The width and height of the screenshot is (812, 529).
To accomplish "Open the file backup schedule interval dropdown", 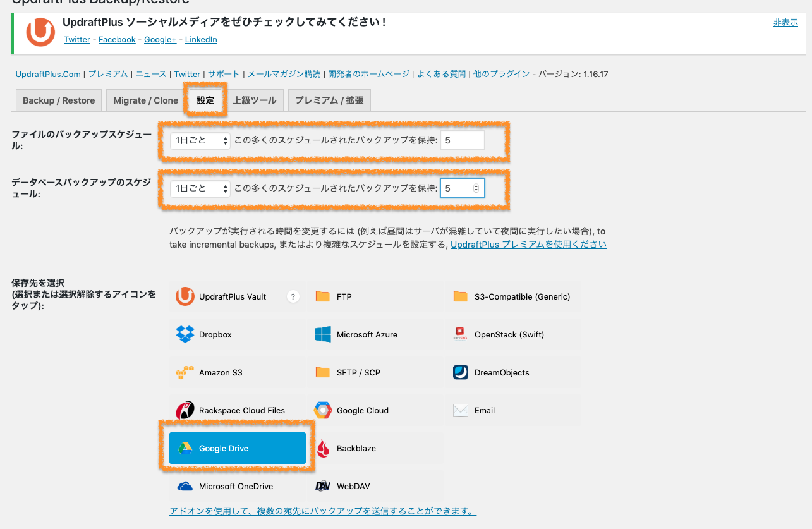I will (x=200, y=140).
